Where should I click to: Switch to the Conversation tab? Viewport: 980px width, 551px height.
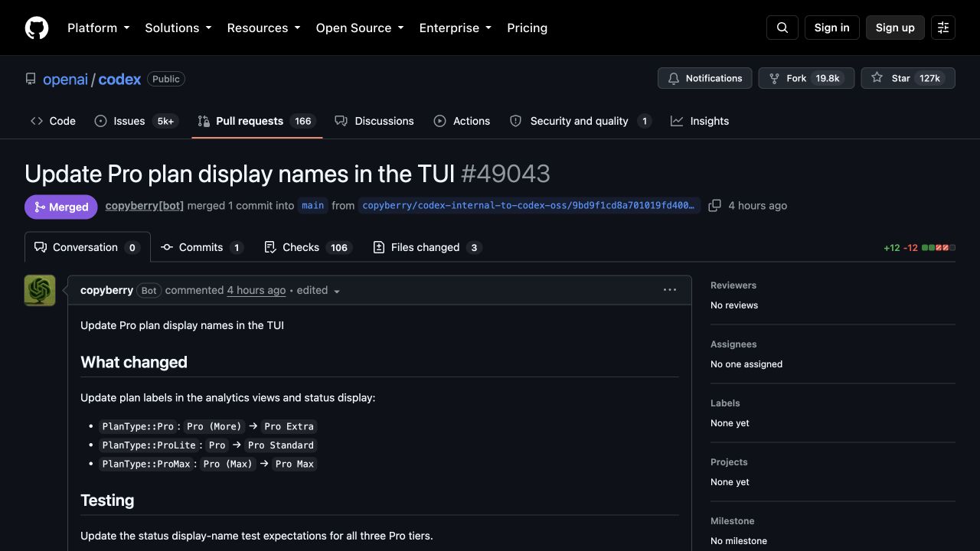[87, 247]
